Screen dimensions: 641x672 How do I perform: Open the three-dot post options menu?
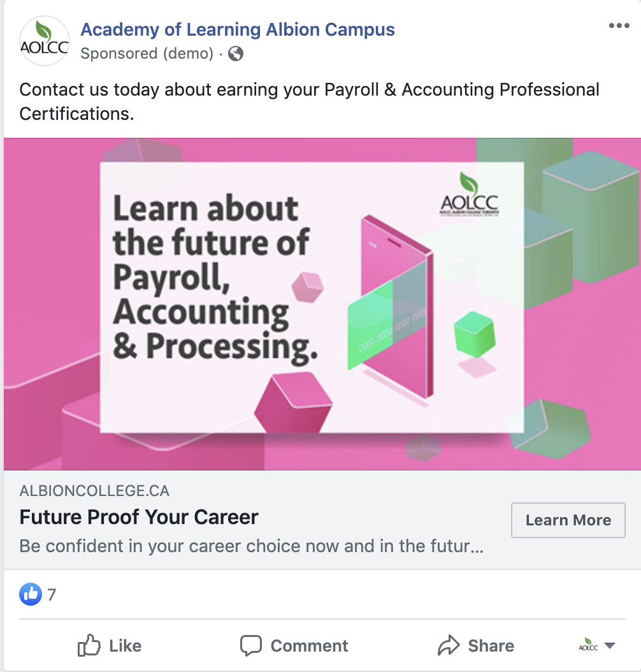[x=619, y=26]
